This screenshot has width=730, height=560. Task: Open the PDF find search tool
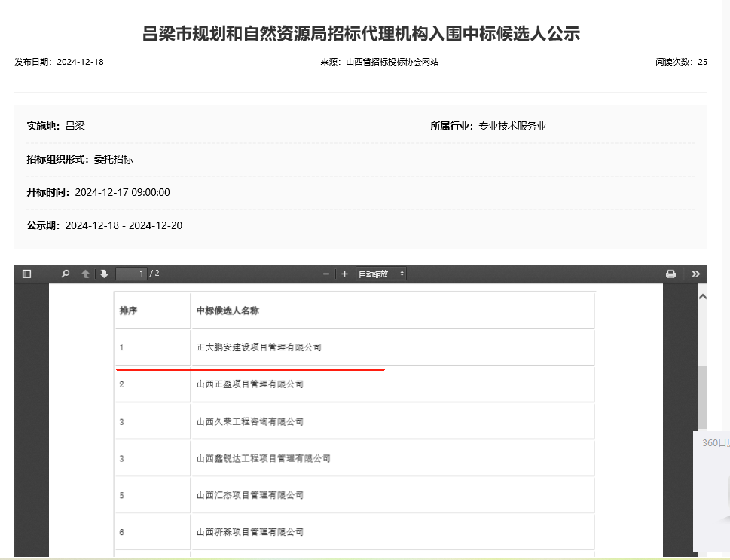point(66,274)
